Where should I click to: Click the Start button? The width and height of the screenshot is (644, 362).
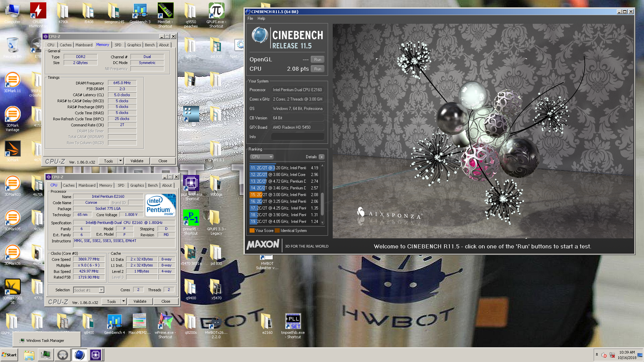click(x=9, y=355)
